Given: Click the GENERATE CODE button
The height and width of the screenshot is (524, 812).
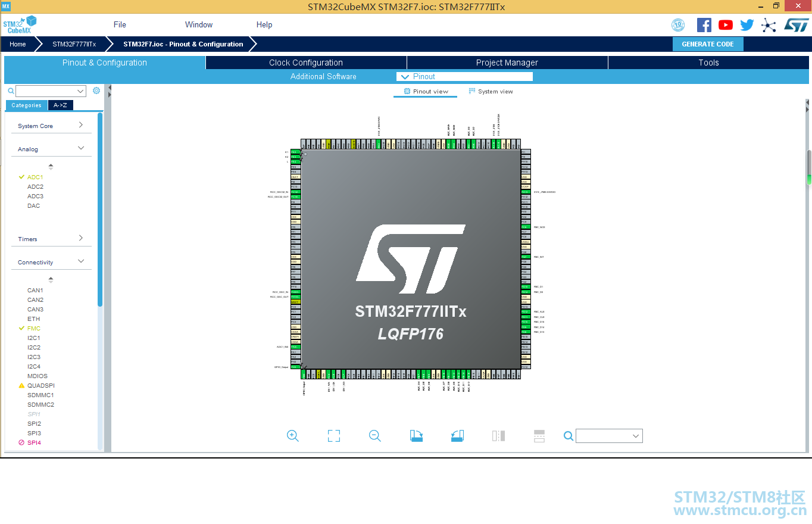Looking at the screenshot, I should coord(708,44).
